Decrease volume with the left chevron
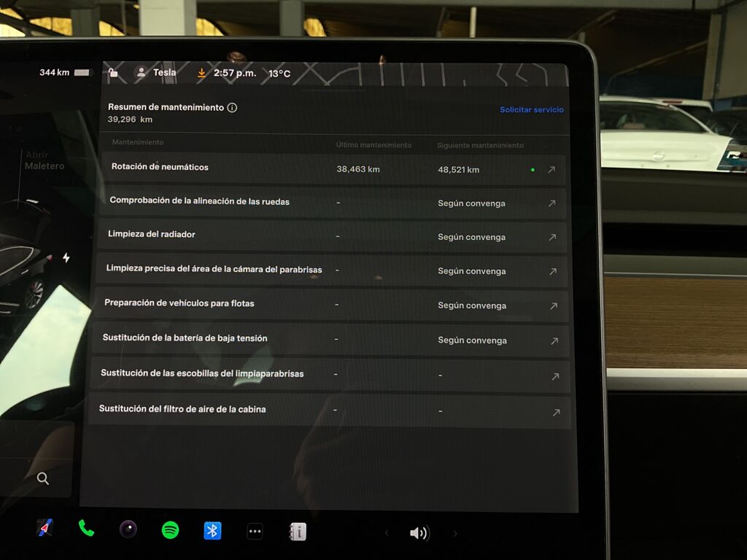Viewport: 747px width, 560px height. pyautogui.click(x=387, y=533)
